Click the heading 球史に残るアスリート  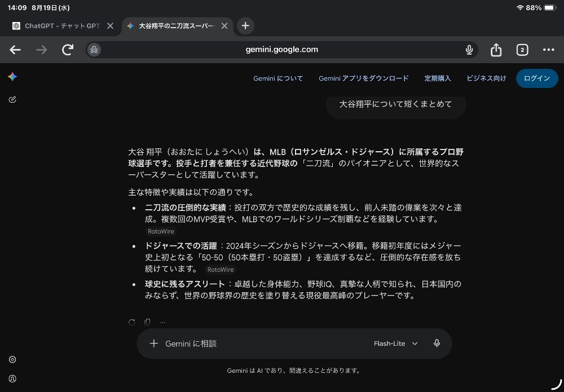(x=185, y=284)
